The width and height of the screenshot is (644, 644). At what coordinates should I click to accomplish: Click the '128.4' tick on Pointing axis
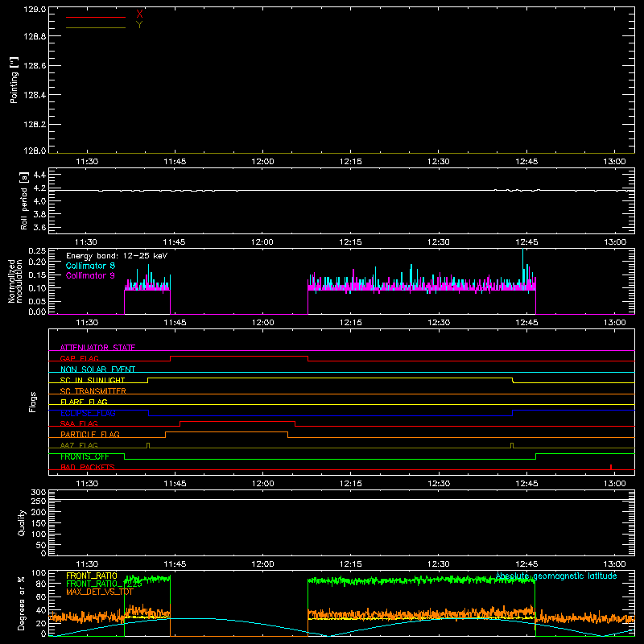[35, 95]
